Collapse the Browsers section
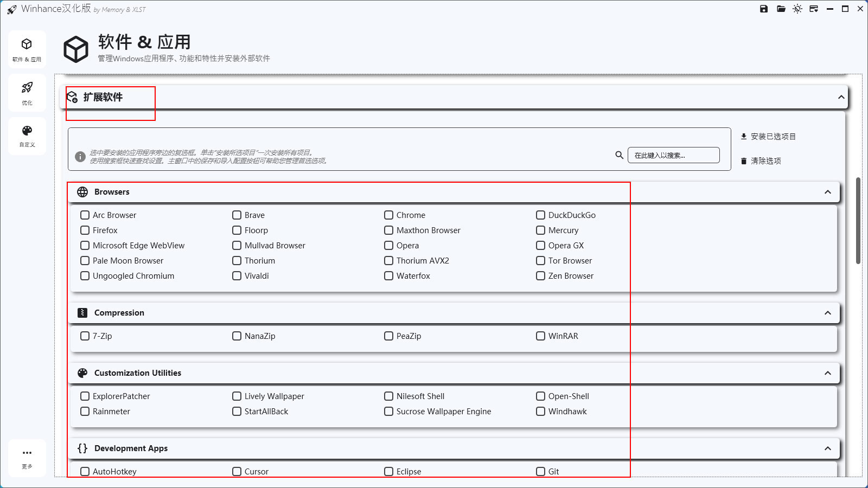 [x=828, y=192]
